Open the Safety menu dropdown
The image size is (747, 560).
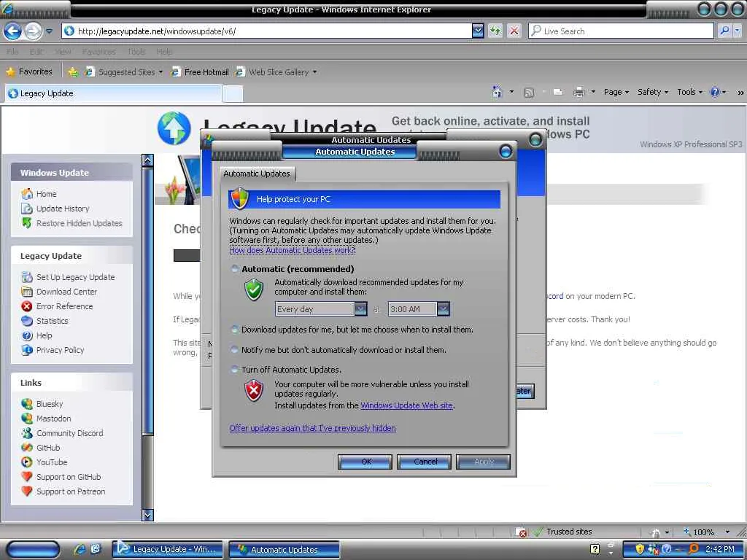point(653,92)
